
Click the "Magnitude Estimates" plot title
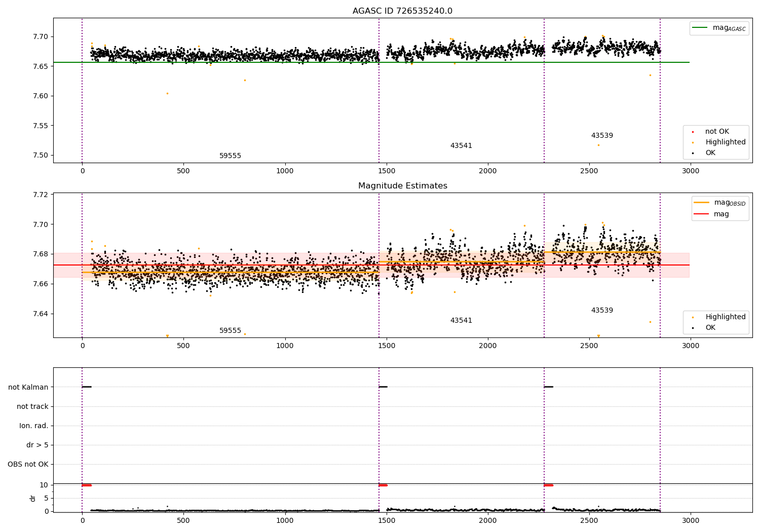click(x=402, y=186)
